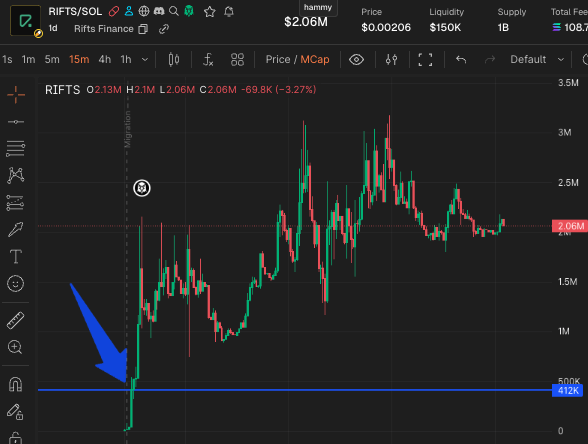Select the position forecasting tool
Screen dimensions: 588x444
tap(16, 202)
